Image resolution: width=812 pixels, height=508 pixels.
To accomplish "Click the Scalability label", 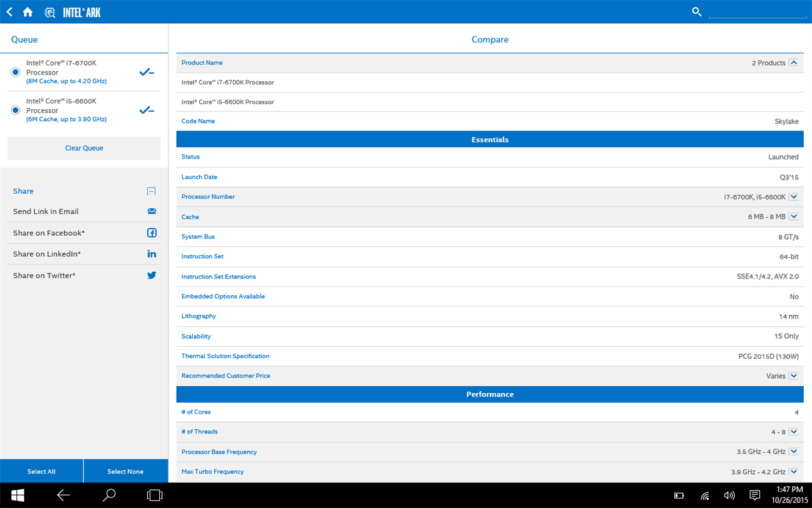I will click(x=196, y=336).
